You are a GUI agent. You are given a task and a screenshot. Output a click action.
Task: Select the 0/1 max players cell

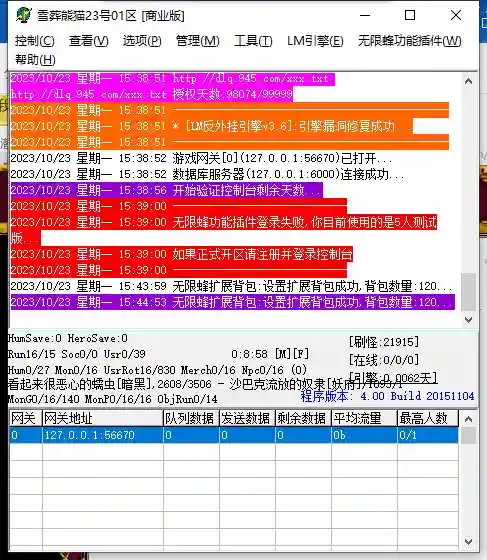click(428, 435)
